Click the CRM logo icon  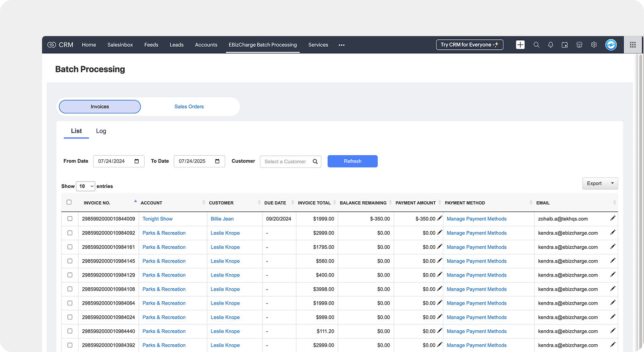click(52, 45)
